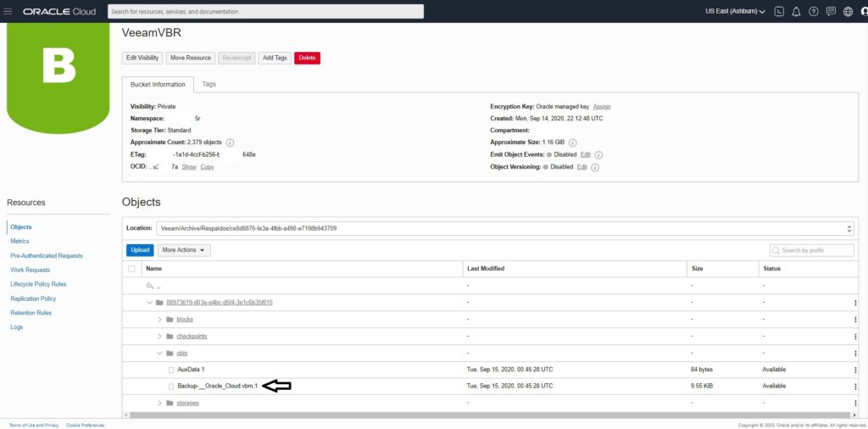Click the blocks folder icon
This screenshot has width=868, height=429.
click(x=170, y=320)
